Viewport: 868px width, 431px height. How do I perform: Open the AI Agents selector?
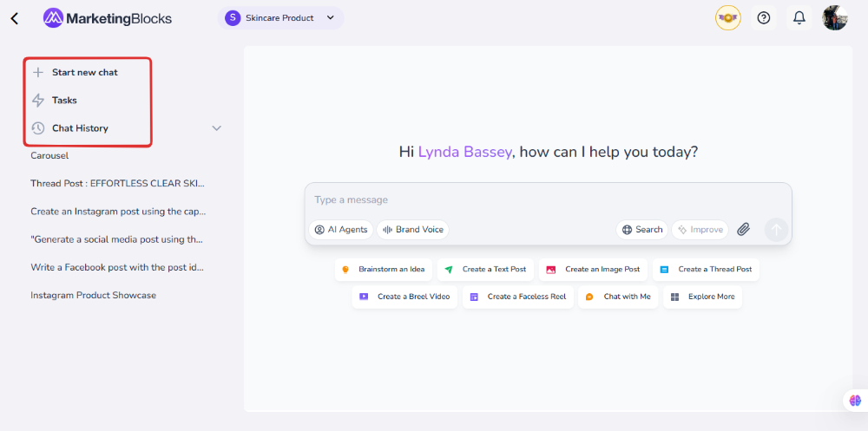[341, 230]
